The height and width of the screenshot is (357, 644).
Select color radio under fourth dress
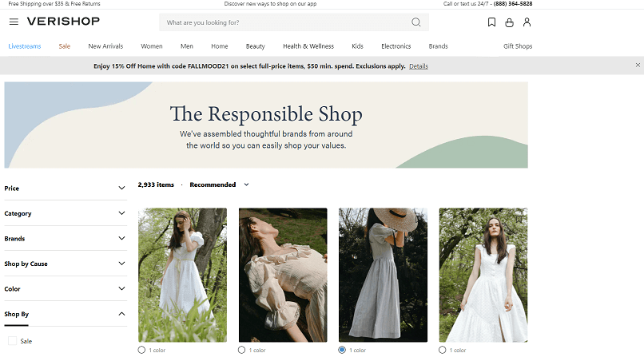click(443, 350)
